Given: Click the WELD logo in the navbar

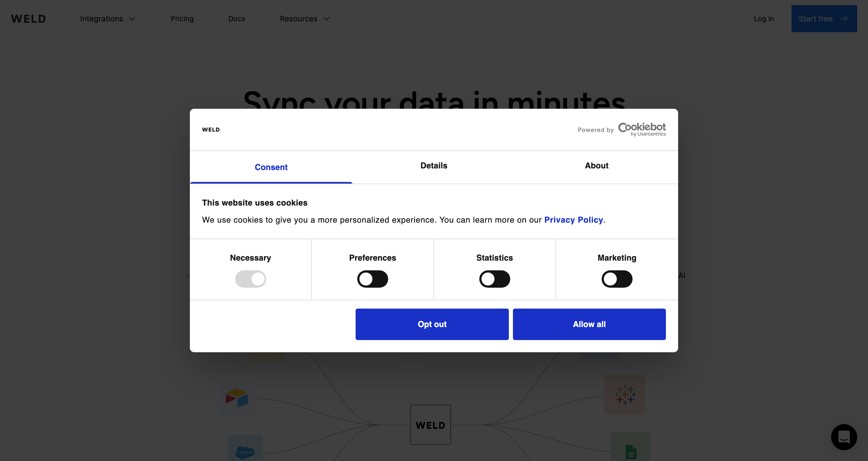Looking at the screenshot, I should (x=28, y=19).
